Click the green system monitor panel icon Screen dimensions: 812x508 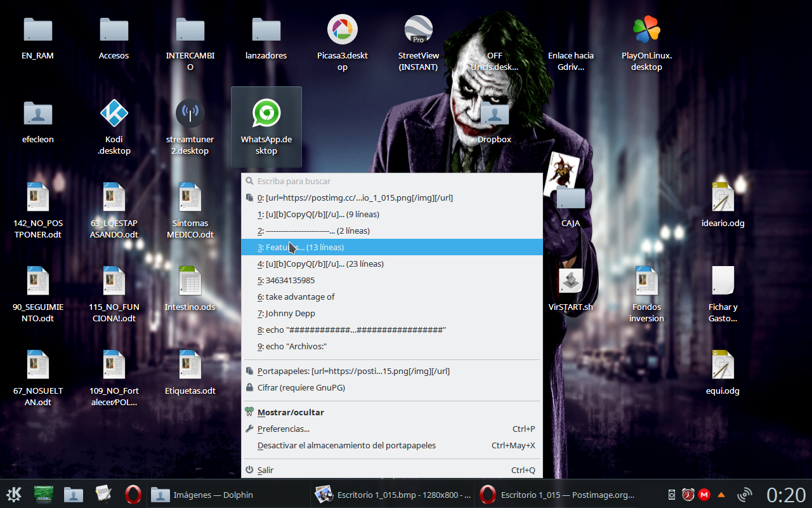pos(44,494)
